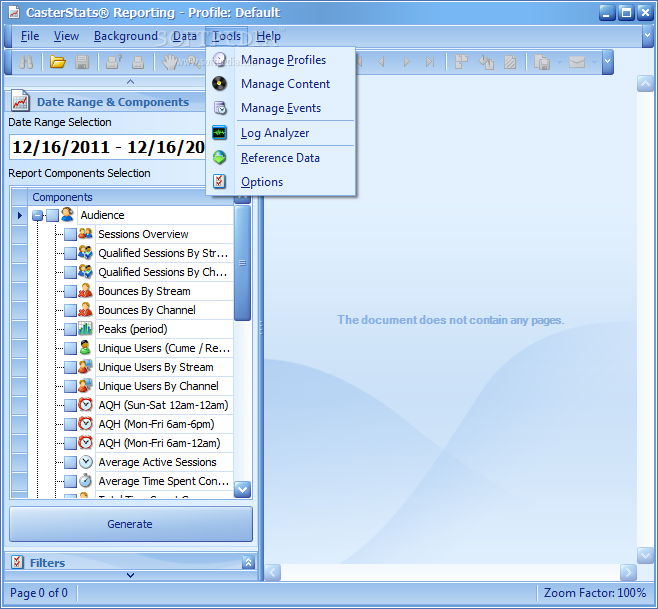Open the export document dropdown arrow
Image resolution: width=658 pixels, height=609 pixels.
(x=559, y=62)
